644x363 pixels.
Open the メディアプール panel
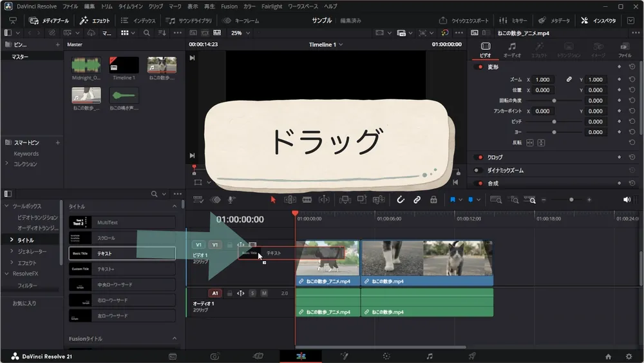pyautogui.click(x=49, y=21)
